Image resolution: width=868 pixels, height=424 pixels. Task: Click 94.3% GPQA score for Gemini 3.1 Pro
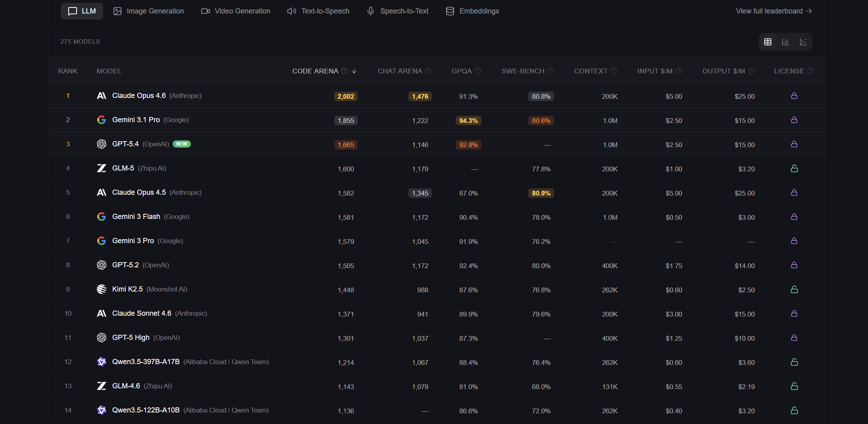tap(468, 121)
